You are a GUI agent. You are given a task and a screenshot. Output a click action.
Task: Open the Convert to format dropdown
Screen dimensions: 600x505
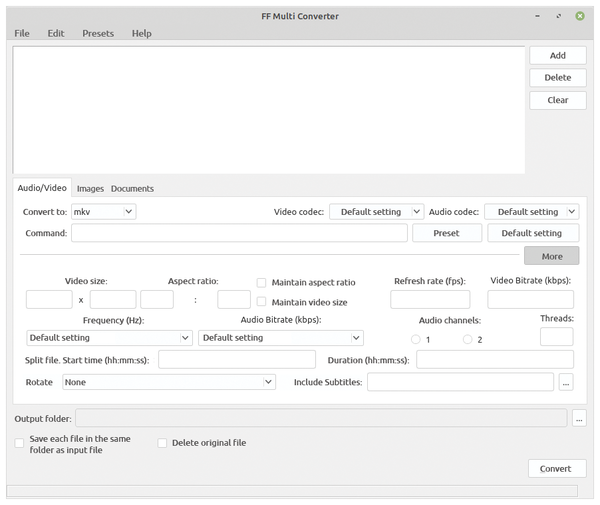(104, 212)
